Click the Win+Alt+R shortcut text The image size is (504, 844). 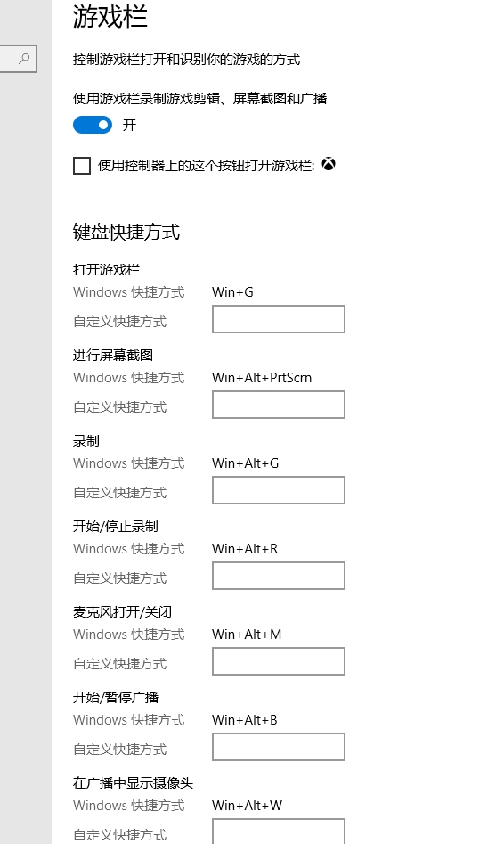click(x=245, y=549)
